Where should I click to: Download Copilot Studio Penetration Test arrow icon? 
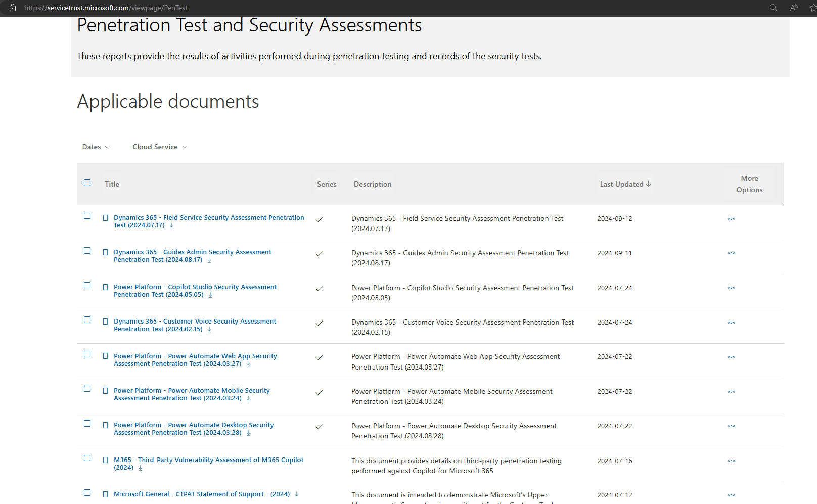210,295
